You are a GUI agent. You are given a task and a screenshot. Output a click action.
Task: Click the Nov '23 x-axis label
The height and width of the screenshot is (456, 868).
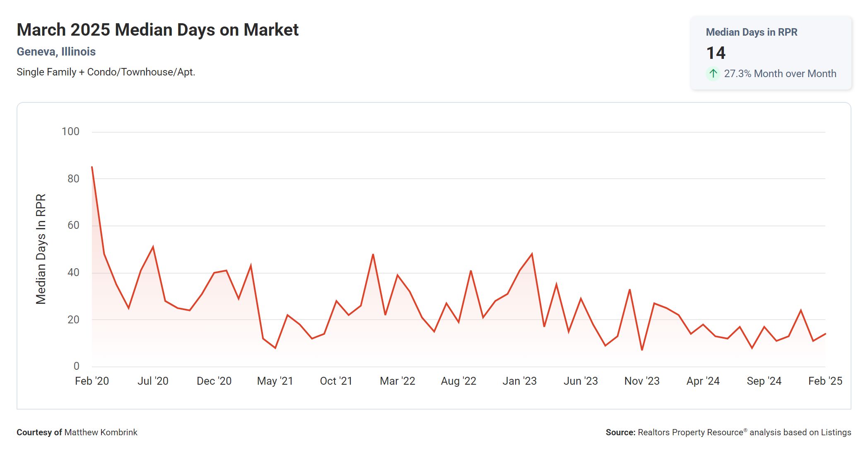(641, 381)
